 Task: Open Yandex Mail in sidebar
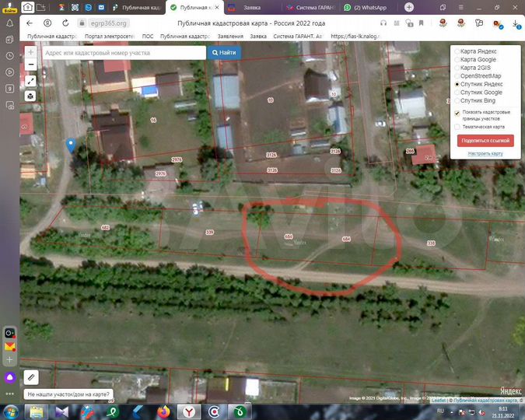tap(9, 346)
